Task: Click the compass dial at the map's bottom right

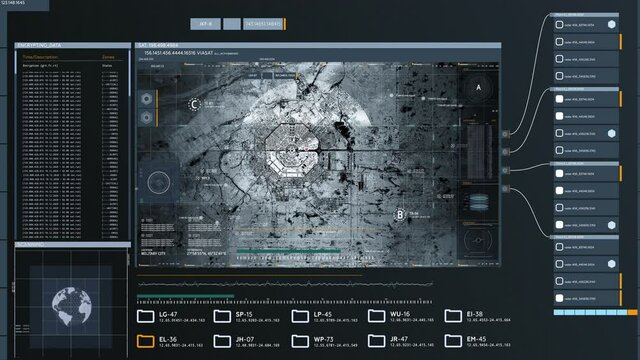Action: [x=478, y=240]
